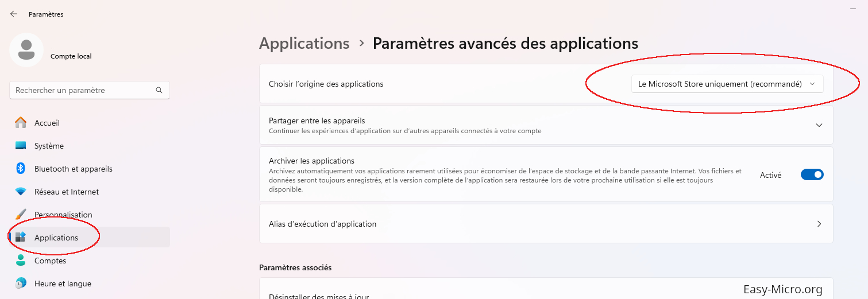The image size is (868, 299).
Task: Click the back arrow icon
Action: [x=14, y=14]
